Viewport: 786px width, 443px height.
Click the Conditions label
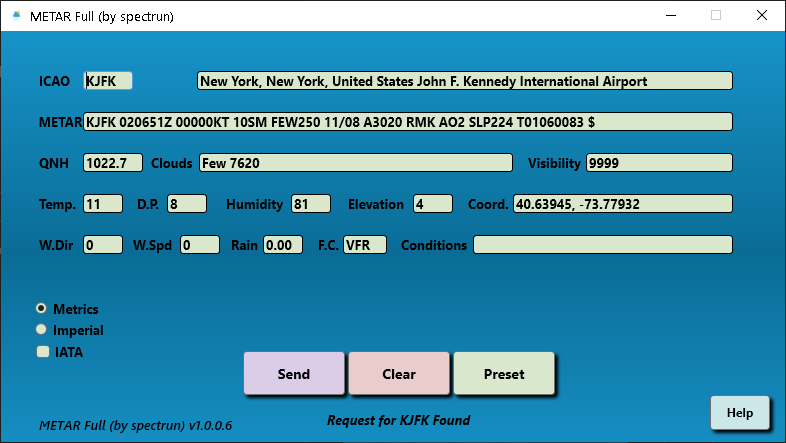point(434,246)
